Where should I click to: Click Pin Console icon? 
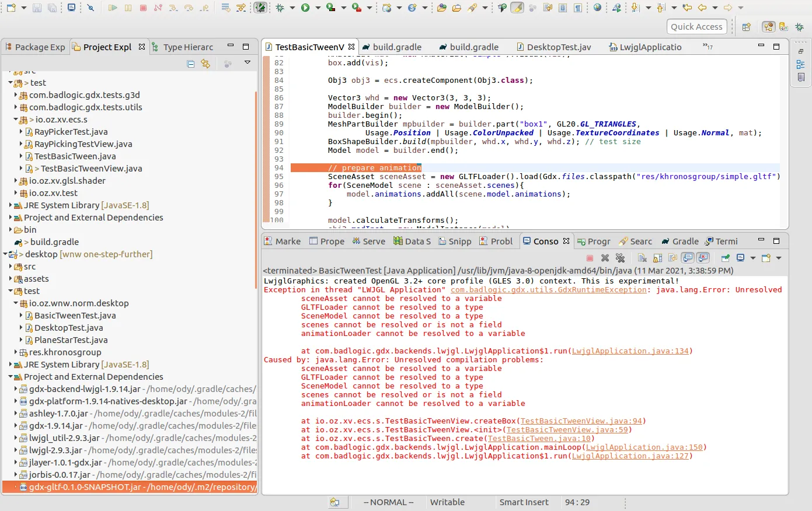(x=725, y=258)
